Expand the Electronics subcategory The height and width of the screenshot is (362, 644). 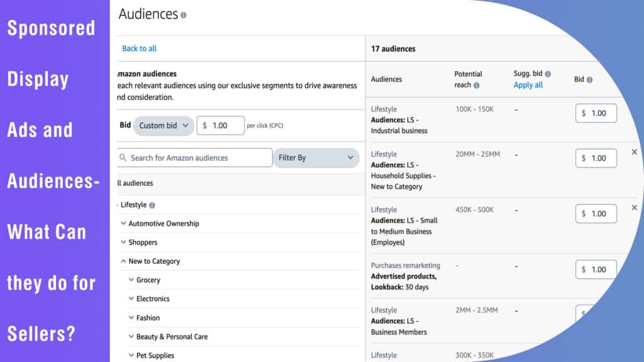(x=131, y=299)
